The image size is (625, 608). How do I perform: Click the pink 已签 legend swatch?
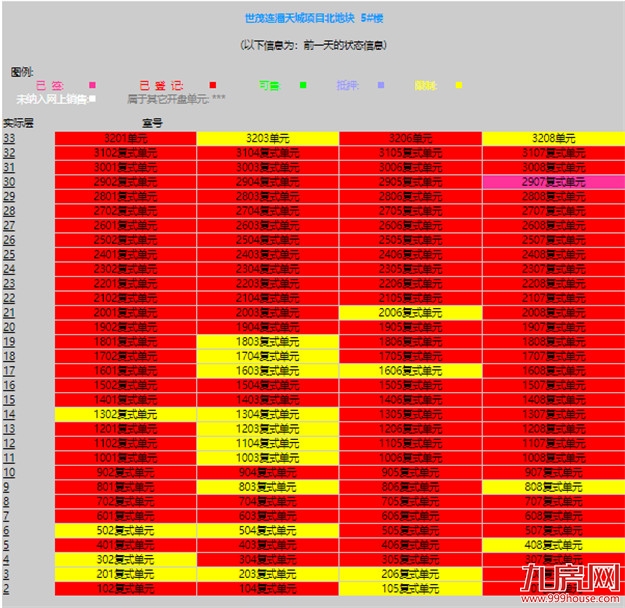click(x=93, y=85)
